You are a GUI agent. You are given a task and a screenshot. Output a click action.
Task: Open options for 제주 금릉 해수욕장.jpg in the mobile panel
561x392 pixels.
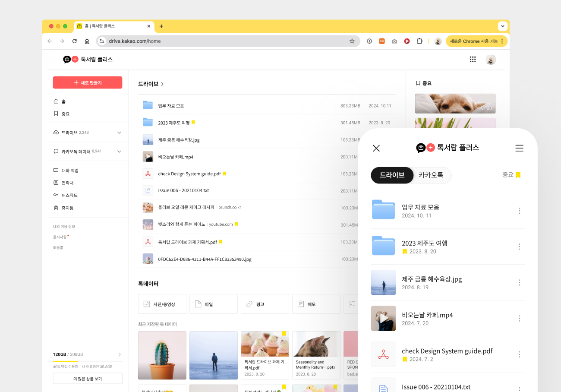tap(520, 282)
